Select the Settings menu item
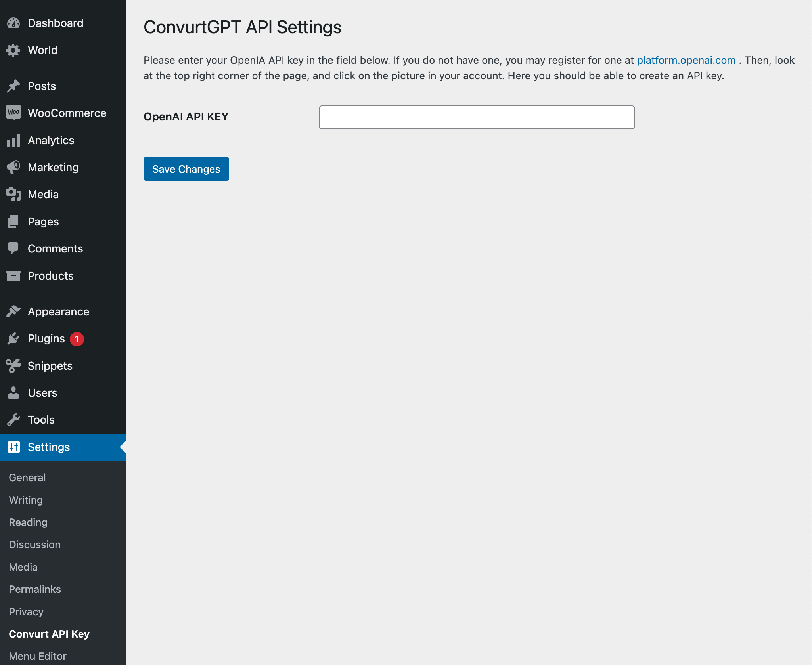Viewport: 812px width, 665px height. point(63,447)
